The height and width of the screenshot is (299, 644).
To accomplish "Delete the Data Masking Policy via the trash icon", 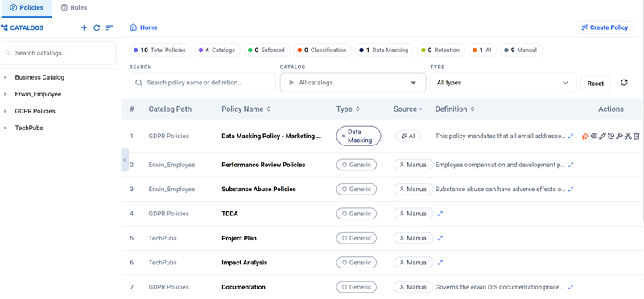I will pyautogui.click(x=636, y=136).
